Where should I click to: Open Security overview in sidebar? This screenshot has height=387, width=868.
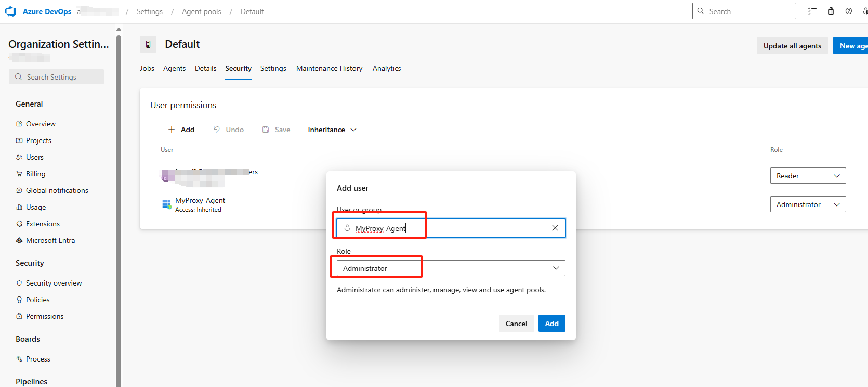54,283
